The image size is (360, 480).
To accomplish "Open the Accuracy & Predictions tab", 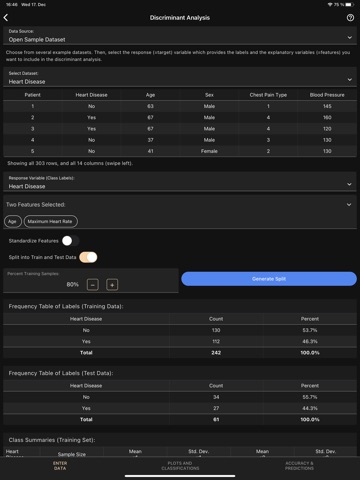I will 299,466.
